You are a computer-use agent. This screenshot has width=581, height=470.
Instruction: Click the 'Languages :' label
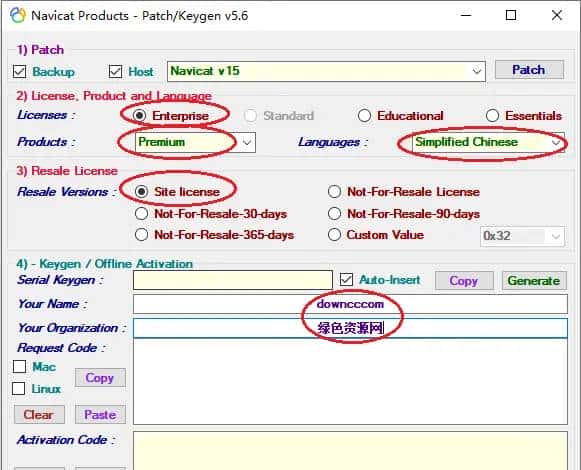tap(333, 142)
